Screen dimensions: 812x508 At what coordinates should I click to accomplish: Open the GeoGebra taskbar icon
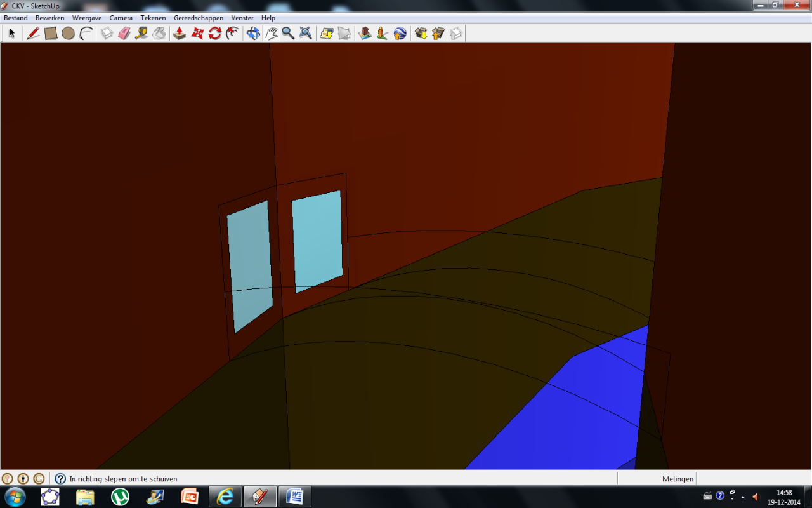click(50, 497)
